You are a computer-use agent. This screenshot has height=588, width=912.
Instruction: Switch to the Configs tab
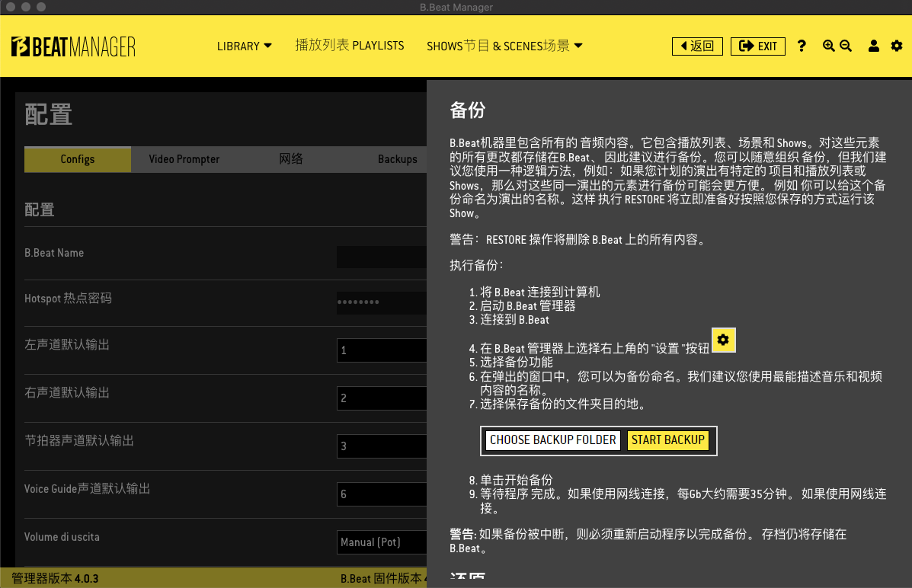[x=78, y=159]
